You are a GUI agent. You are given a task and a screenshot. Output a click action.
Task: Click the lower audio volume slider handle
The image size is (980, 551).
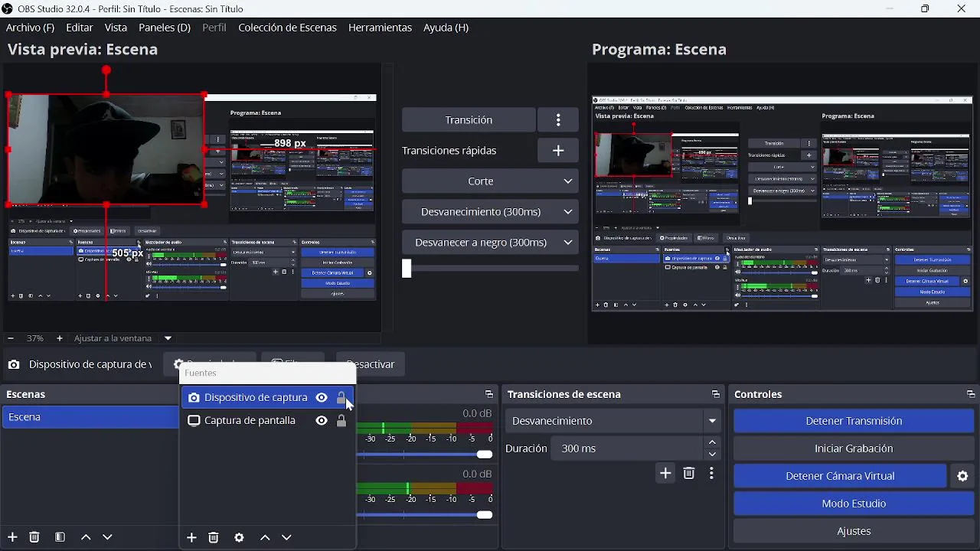tap(484, 515)
